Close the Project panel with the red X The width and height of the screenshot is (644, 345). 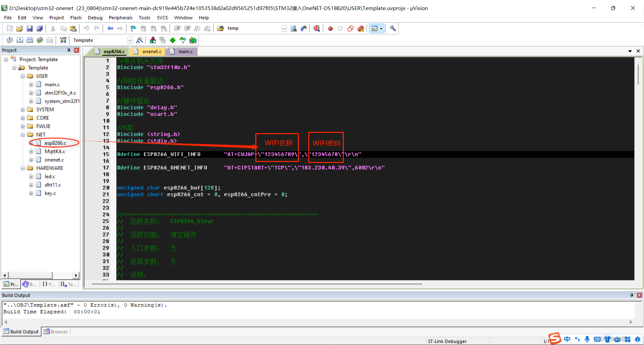coord(76,50)
